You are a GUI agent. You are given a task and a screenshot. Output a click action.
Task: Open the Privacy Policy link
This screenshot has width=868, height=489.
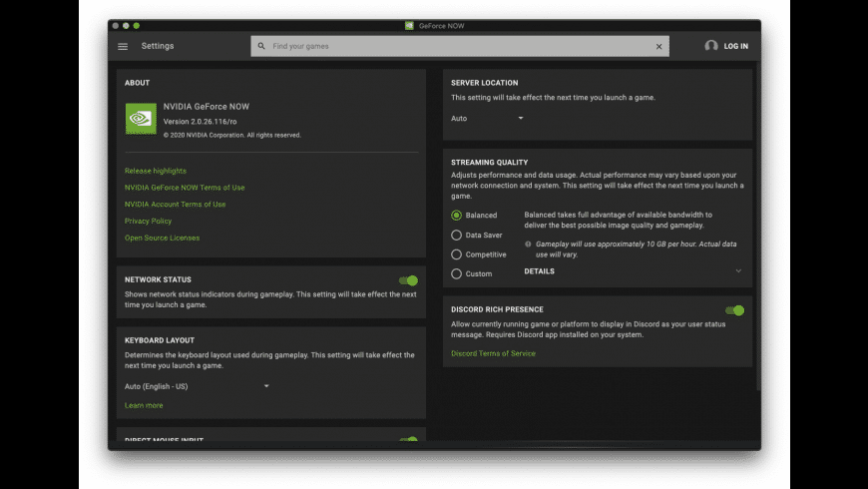point(148,221)
